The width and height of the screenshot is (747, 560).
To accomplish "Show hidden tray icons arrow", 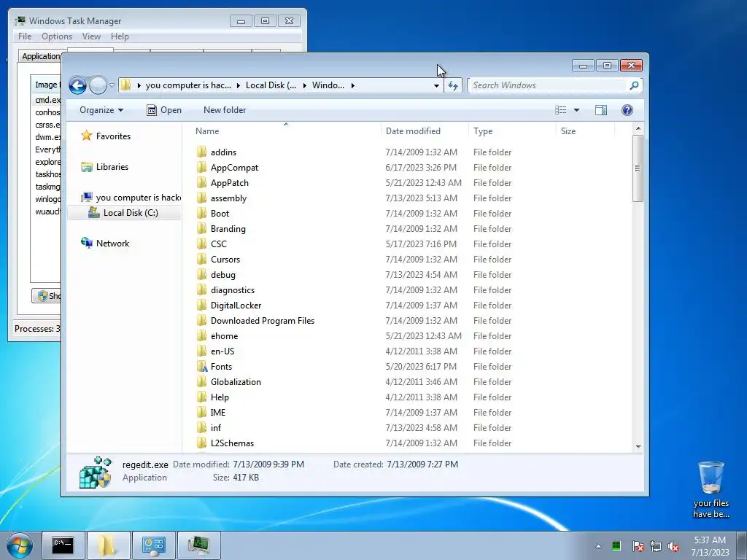I will click(598, 546).
